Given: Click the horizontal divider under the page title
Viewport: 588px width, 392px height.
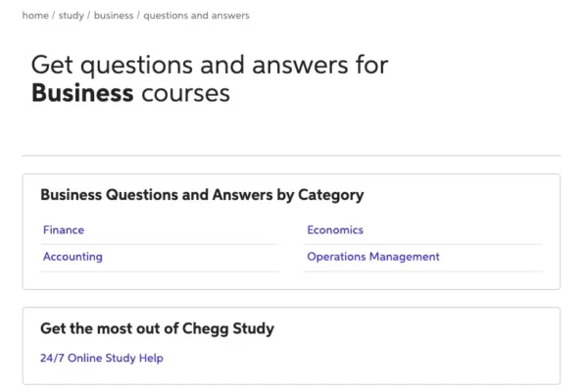Looking at the screenshot, I should (x=291, y=155).
